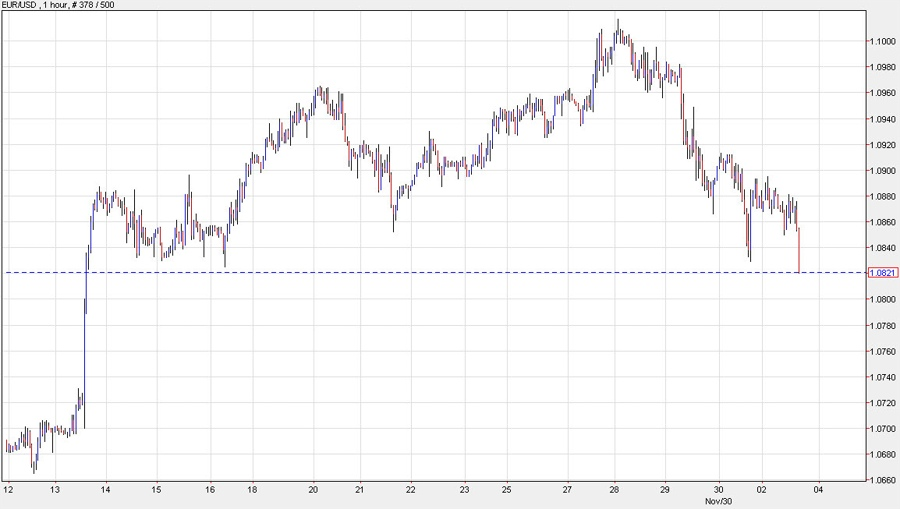
Task: Click date label 22 on time axis
Action: pos(410,490)
